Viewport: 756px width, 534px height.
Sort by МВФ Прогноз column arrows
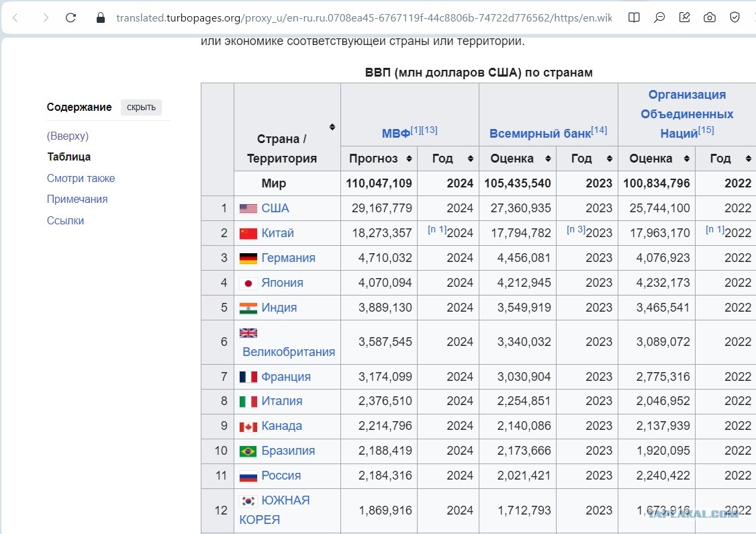pos(409,159)
